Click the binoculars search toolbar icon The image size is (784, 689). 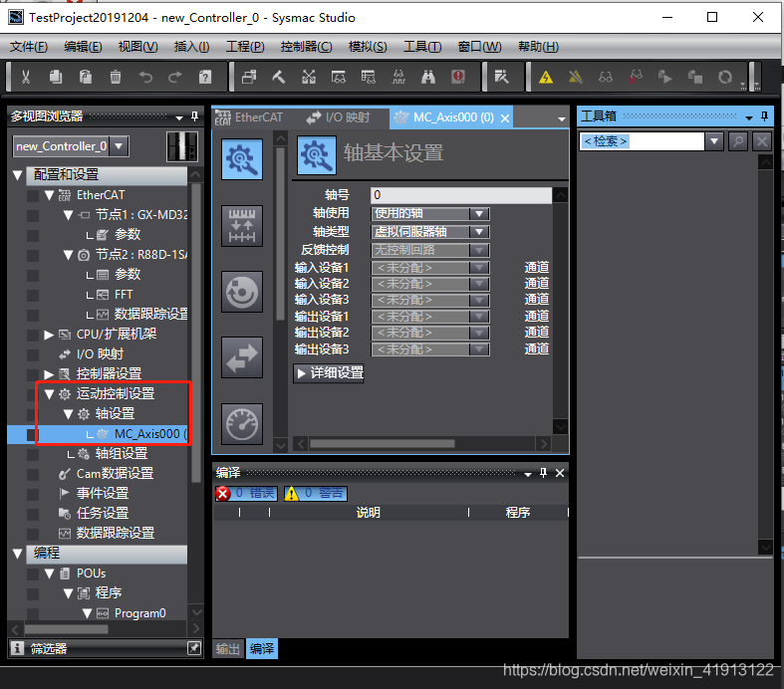(428, 77)
